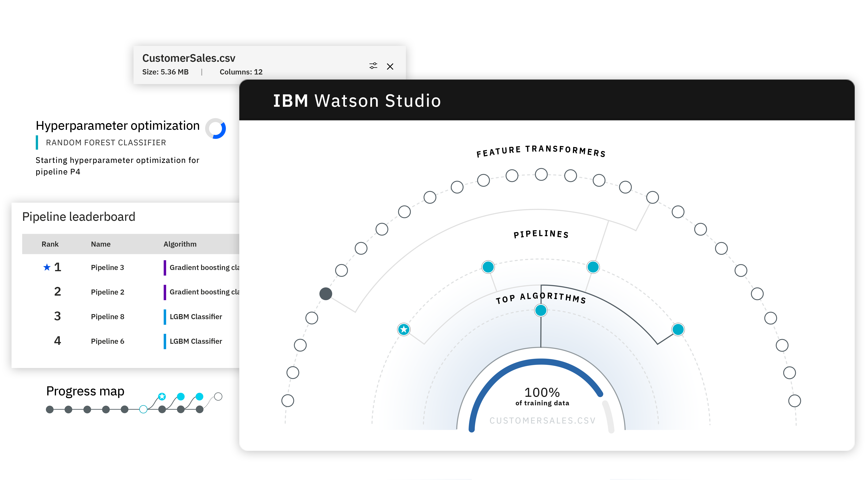
Task: Click the IBM Watson Studio title
Action: click(357, 101)
